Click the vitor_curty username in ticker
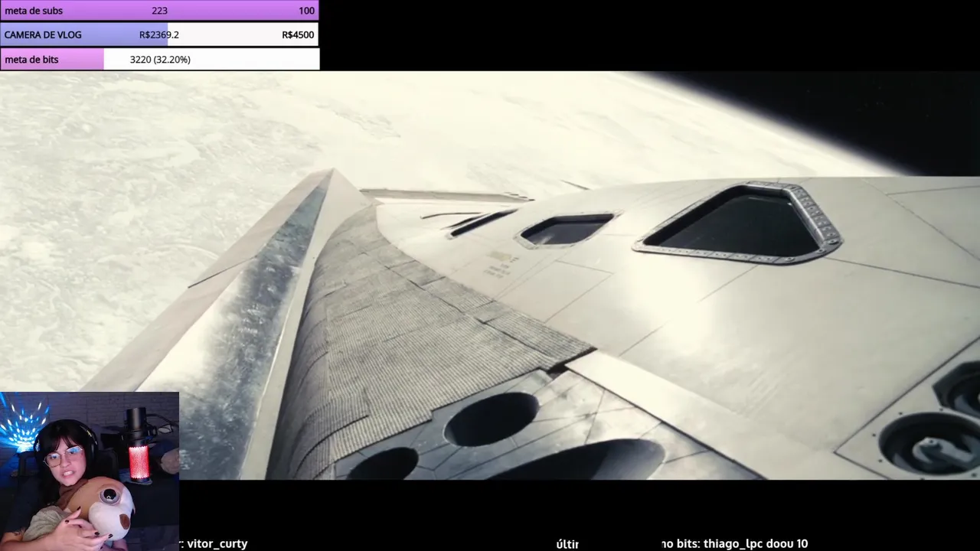The height and width of the screenshot is (551, 980). tap(217, 543)
